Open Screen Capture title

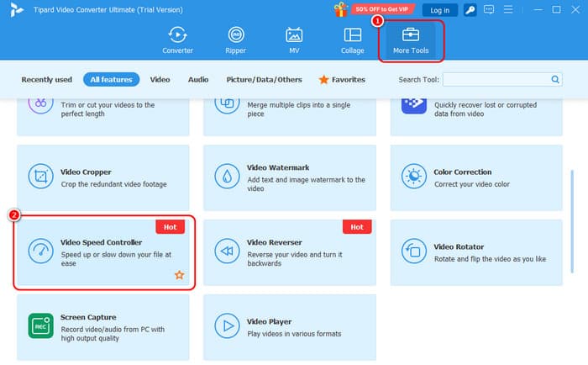[x=88, y=317]
